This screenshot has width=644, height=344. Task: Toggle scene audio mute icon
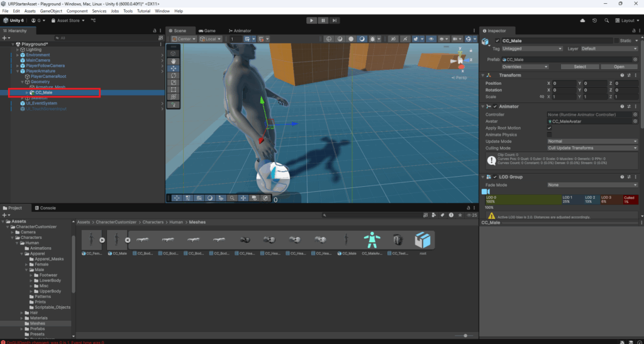click(x=405, y=39)
